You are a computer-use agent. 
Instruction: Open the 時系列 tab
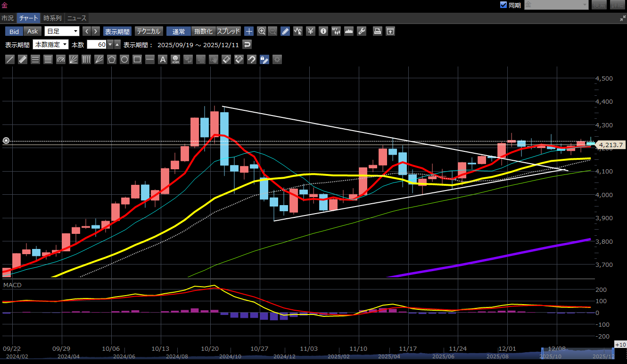(52, 18)
